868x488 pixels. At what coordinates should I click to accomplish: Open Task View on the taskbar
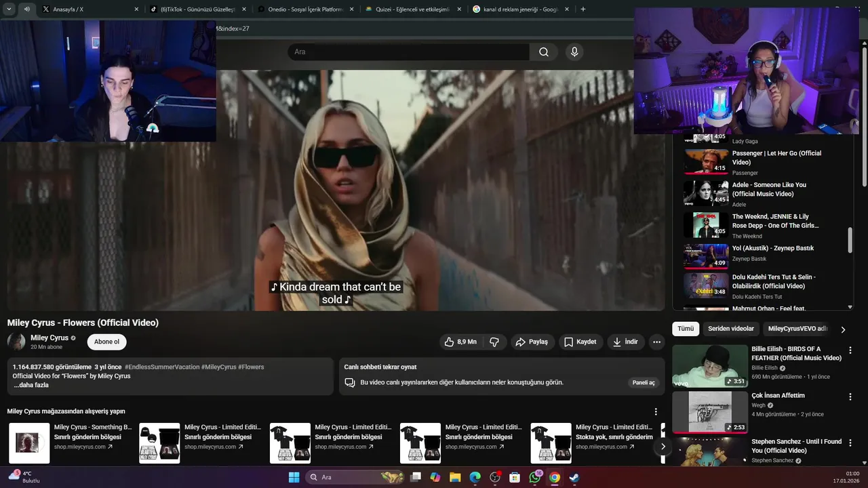coord(416,477)
